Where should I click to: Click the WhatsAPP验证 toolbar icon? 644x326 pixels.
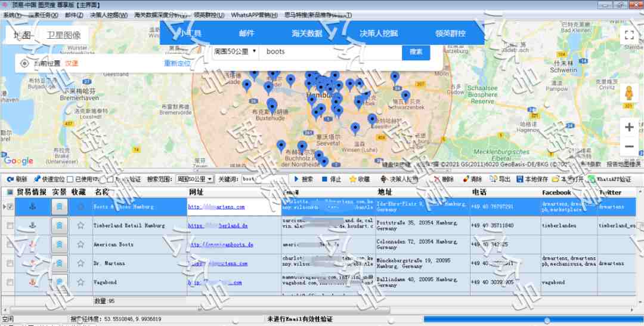click(592, 179)
